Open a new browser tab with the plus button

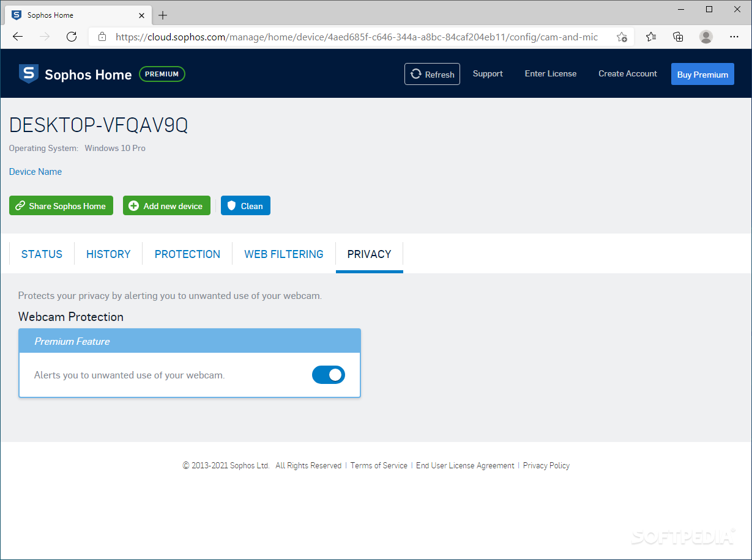click(x=163, y=15)
